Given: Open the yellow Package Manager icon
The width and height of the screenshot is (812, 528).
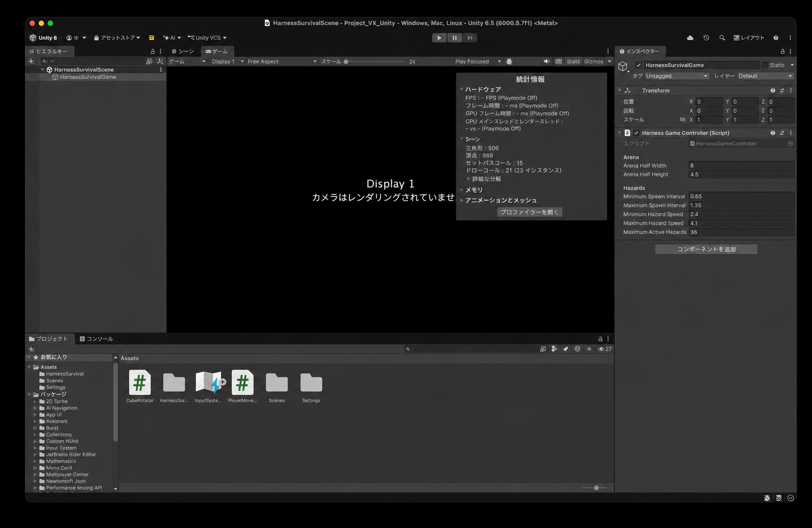Looking at the screenshot, I should (151, 38).
